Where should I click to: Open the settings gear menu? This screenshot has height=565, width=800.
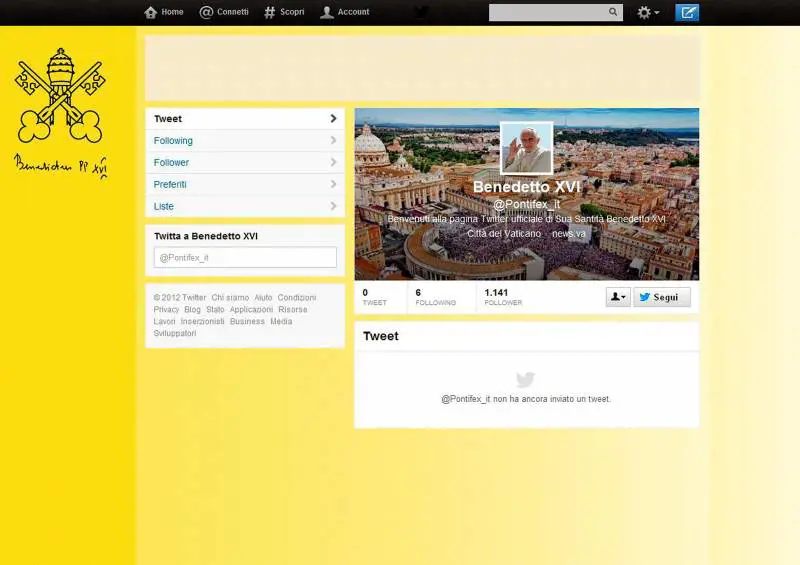click(648, 12)
